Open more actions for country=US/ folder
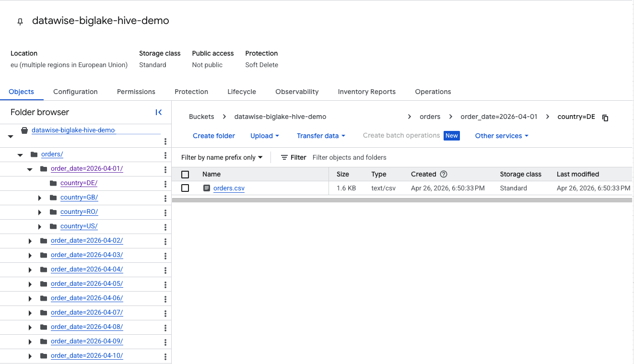 click(x=165, y=227)
